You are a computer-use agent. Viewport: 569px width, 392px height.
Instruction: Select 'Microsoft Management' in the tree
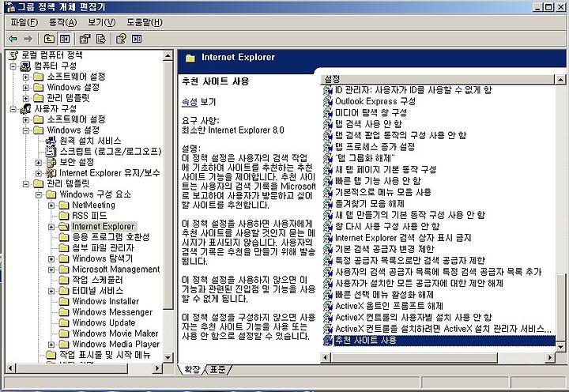pos(116,269)
